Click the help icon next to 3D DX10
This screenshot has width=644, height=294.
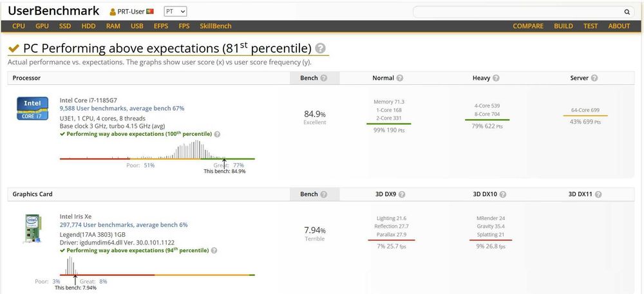click(503, 194)
